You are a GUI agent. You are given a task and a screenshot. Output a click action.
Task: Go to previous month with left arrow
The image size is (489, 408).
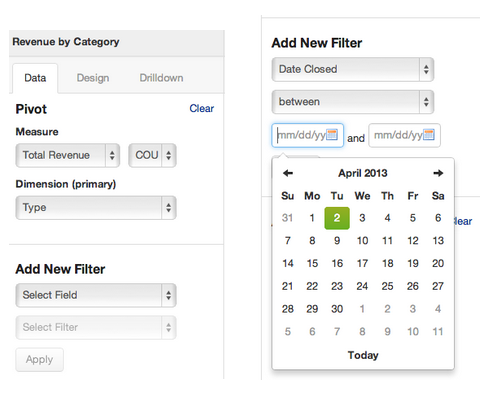[288, 173]
